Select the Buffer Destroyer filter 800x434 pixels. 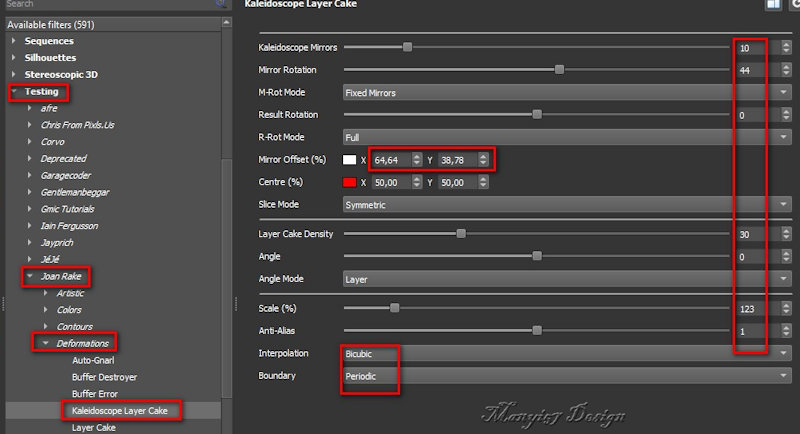point(104,377)
